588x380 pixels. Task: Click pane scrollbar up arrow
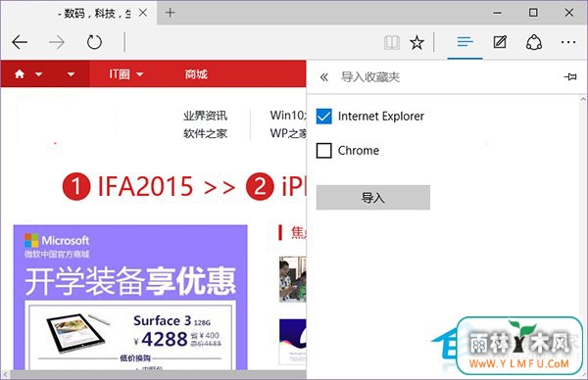point(583,99)
